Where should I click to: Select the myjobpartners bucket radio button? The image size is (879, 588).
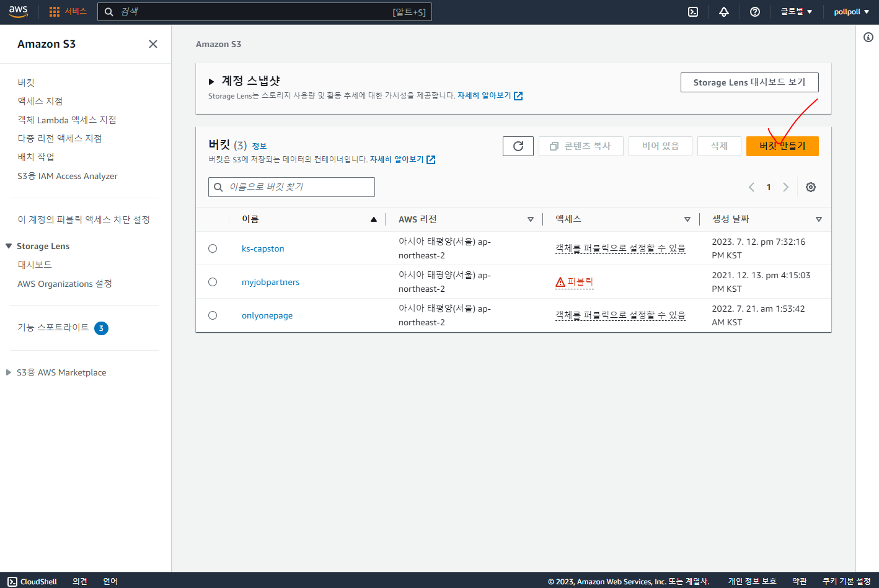pyautogui.click(x=213, y=282)
